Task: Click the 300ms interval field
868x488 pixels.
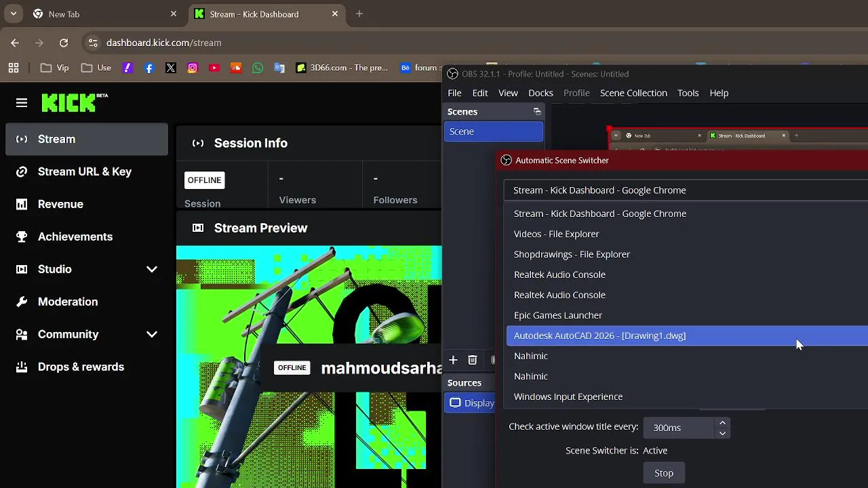Action: click(x=679, y=428)
